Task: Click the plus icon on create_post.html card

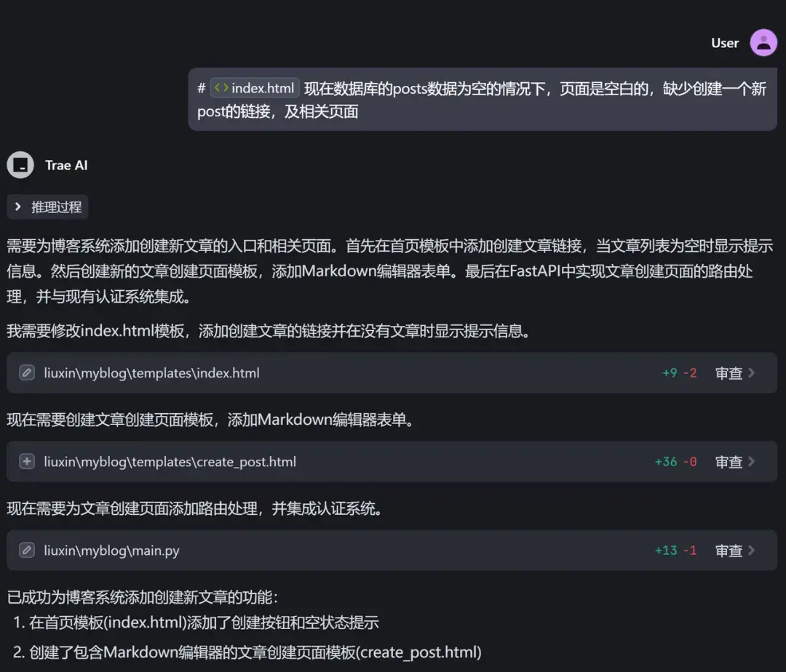Action: tap(27, 461)
